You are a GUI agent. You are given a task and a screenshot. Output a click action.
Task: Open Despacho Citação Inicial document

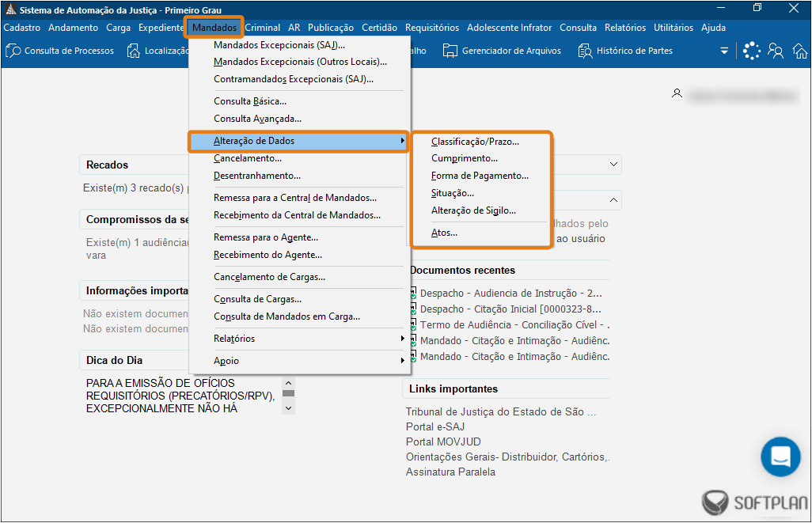coord(510,309)
